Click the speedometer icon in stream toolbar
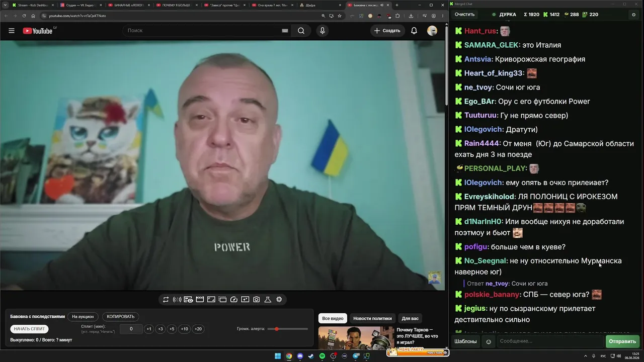Screen dimensions: 644x362 (234, 300)
